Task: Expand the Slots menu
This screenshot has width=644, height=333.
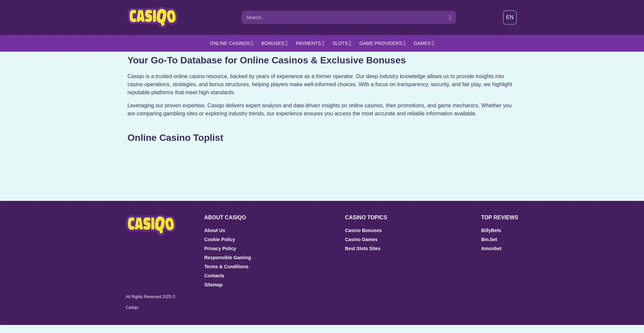Action: tap(342, 43)
